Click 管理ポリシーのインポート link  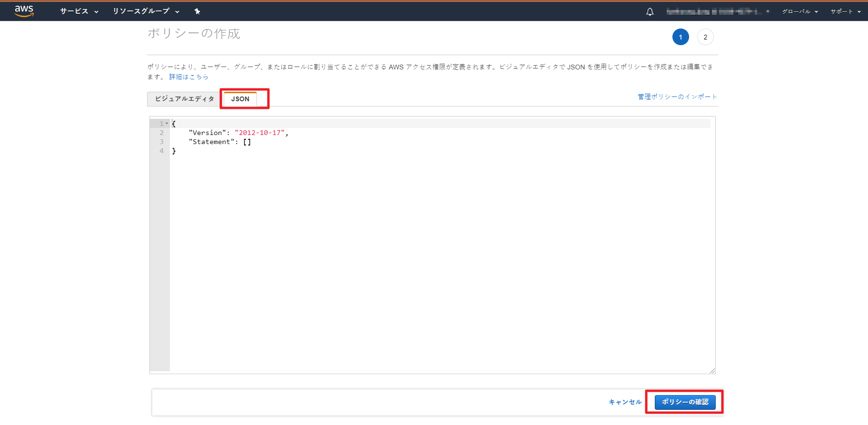(x=677, y=97)
